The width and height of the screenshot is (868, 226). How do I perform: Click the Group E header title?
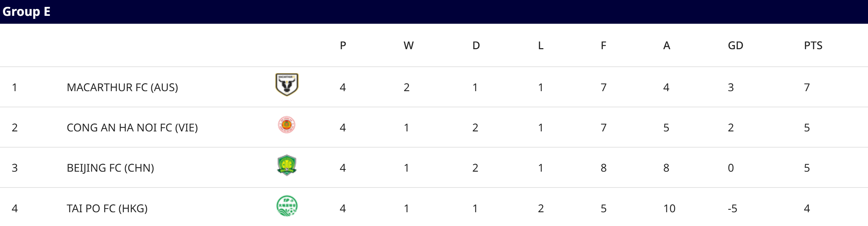[27, 12]
